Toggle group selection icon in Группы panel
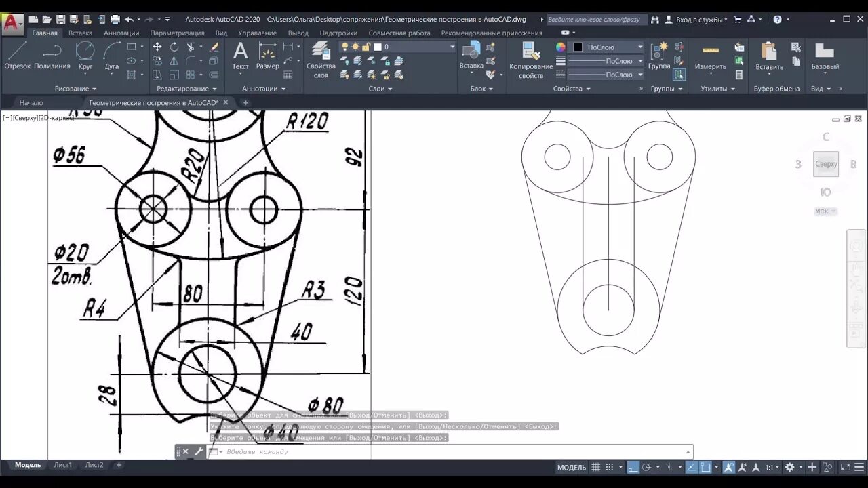This screenshot has height=488, width=868. (679, 75)
